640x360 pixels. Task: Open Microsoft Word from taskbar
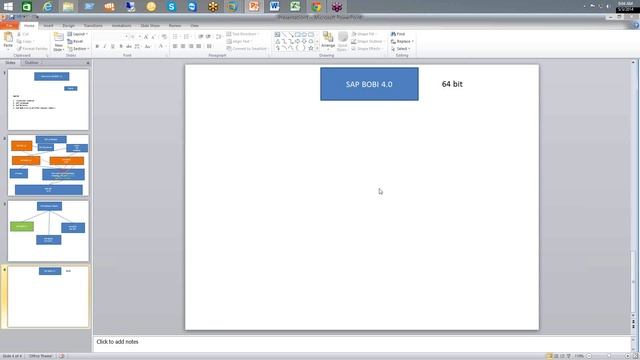tap(274, 6)
